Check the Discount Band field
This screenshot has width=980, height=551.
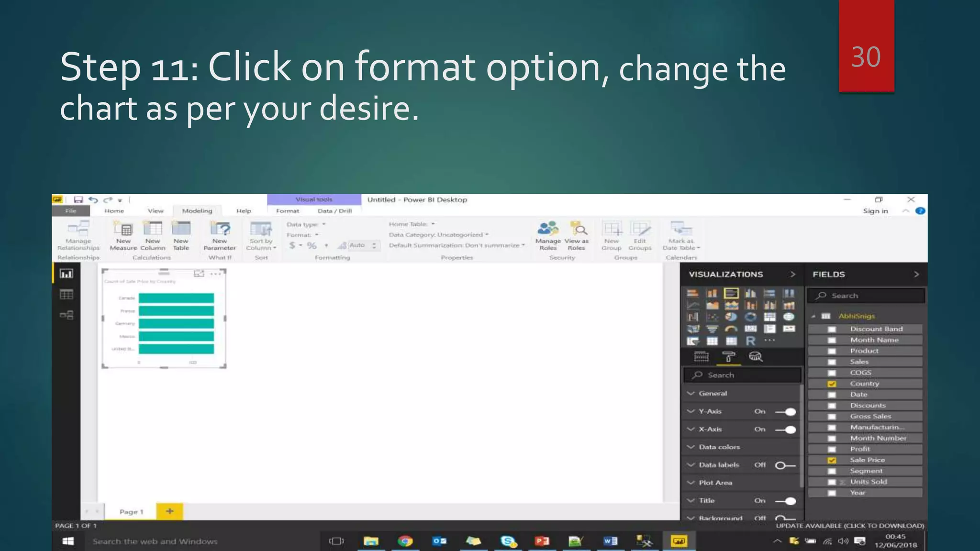coord(832,329)
